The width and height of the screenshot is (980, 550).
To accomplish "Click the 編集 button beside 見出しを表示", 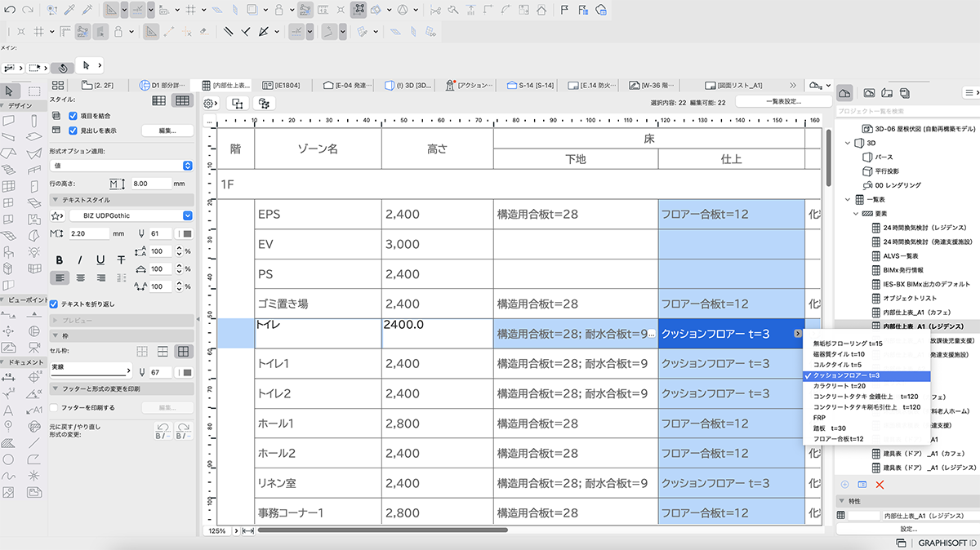I will (x=167, y=131).
